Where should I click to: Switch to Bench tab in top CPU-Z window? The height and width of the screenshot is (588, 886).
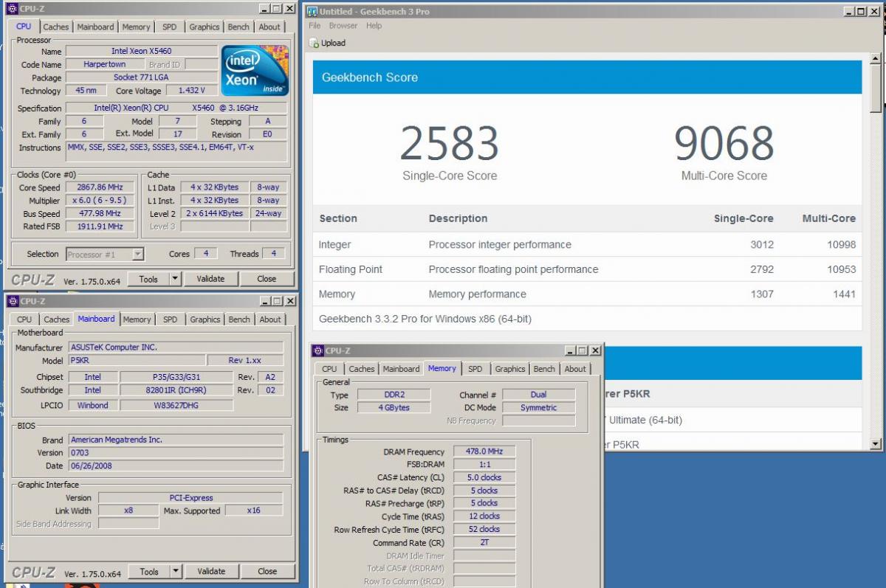point(238,27)
